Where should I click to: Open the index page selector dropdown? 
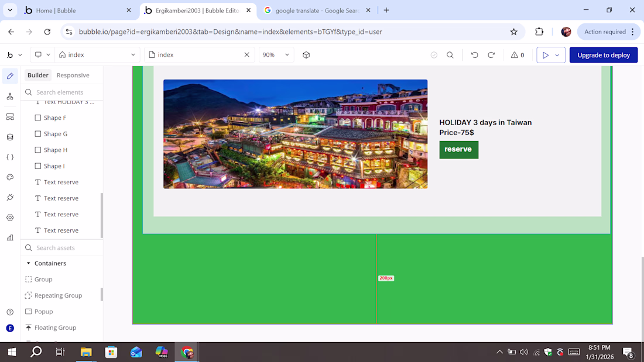97,54
